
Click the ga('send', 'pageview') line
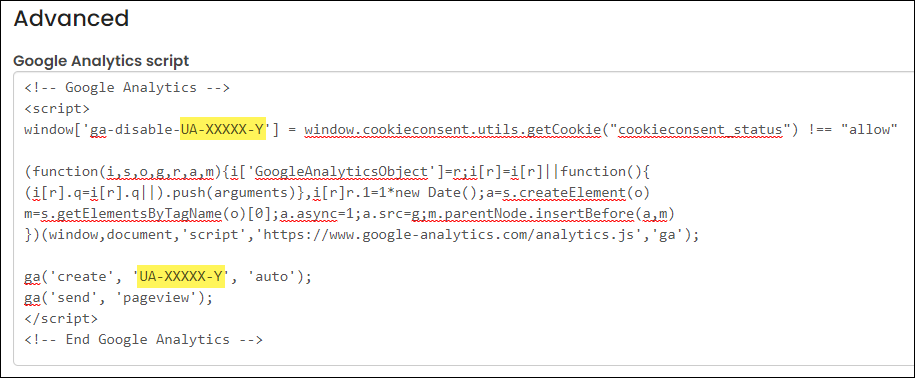click(x=118, y=299)
